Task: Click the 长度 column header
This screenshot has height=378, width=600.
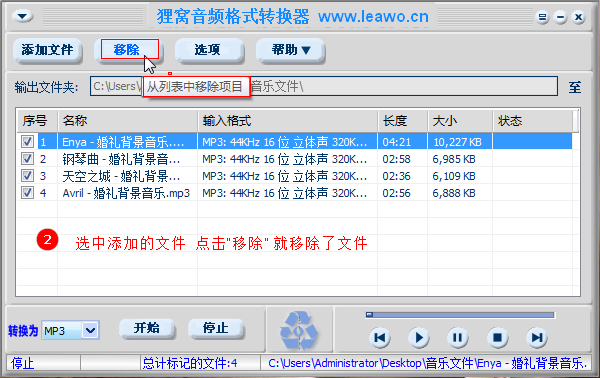Action: pyautogui.click(x=403, y=121)
